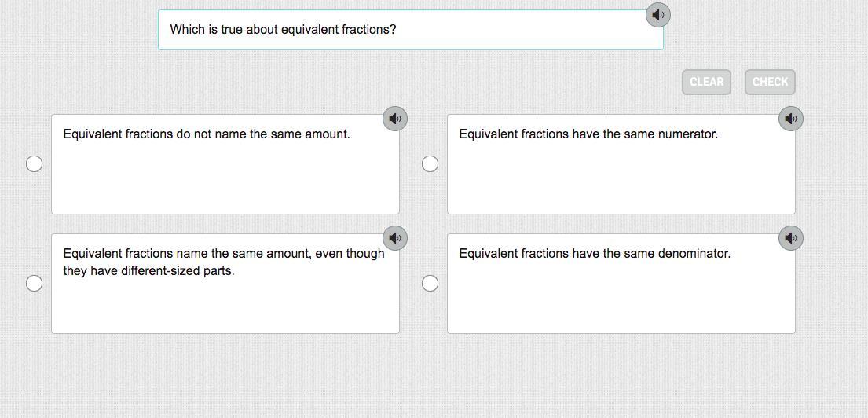Play audio for 'do not name the same amount'
The image size is (868, 418).
point(395,119)
